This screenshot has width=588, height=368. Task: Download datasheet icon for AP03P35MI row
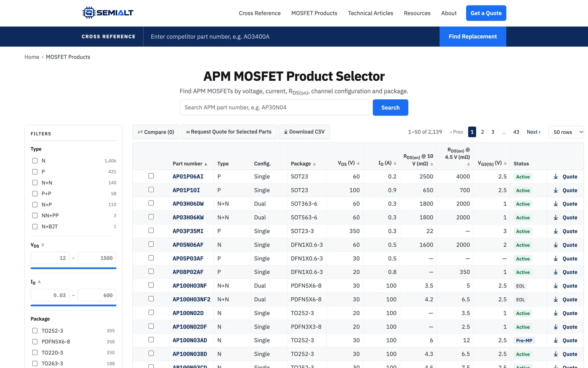(x=556, y=231)
